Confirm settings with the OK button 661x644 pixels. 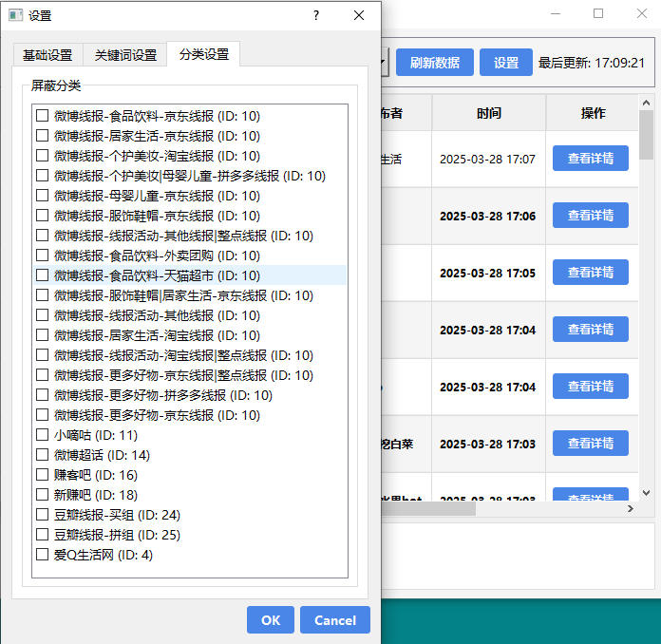click(271, 620)
